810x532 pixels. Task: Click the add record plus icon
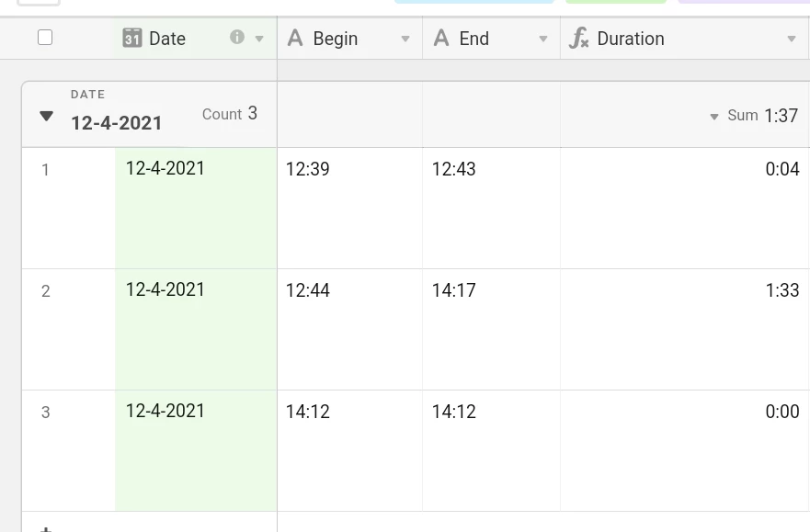45,529
